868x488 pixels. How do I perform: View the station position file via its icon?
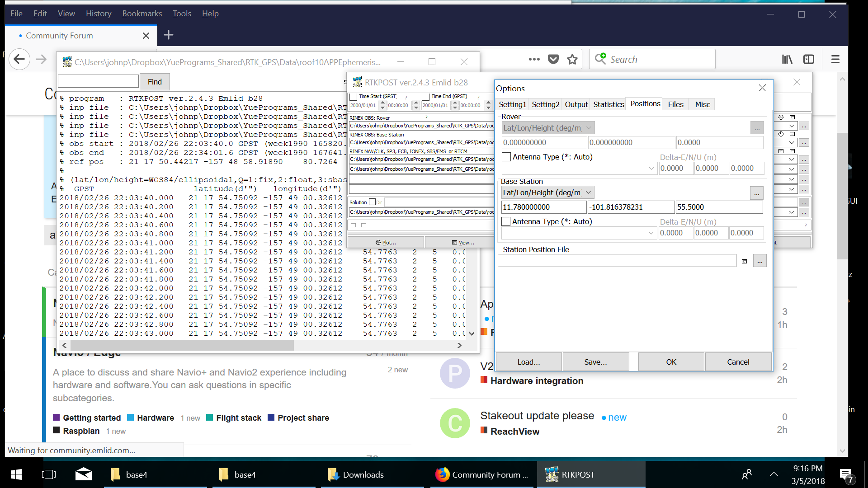point(744,261)
